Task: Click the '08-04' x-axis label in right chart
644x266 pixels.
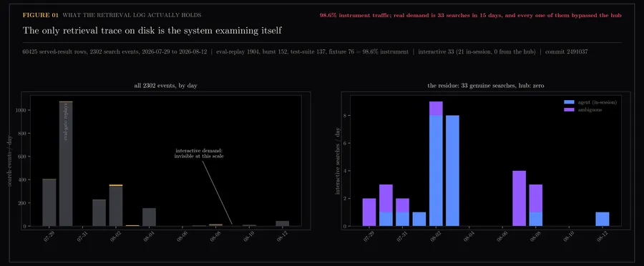Action: tap(469, 237)
